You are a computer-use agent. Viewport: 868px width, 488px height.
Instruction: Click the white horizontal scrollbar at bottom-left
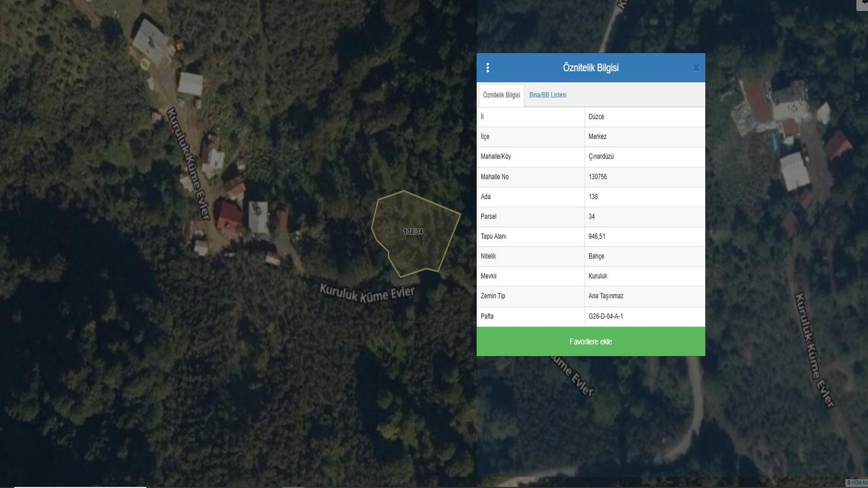point(80,486)
